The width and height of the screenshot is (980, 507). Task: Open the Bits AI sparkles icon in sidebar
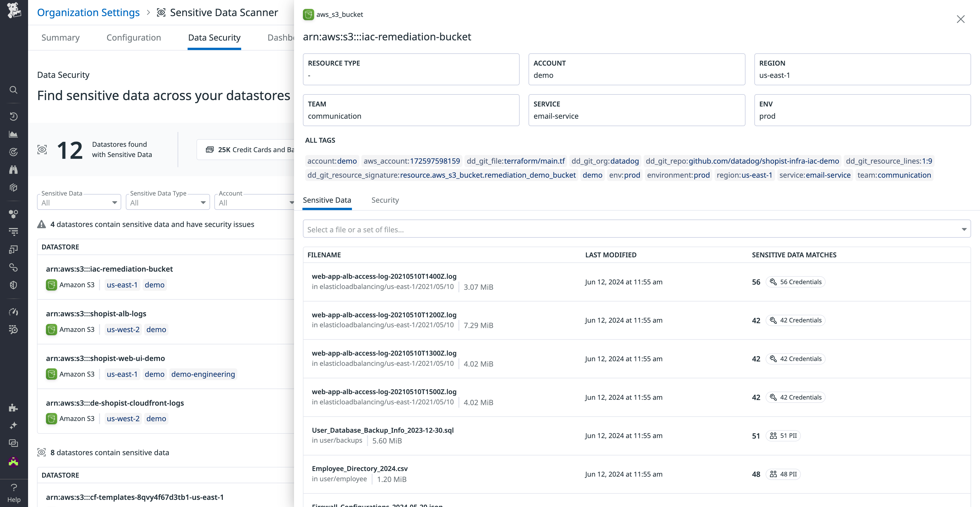point(14,426)
